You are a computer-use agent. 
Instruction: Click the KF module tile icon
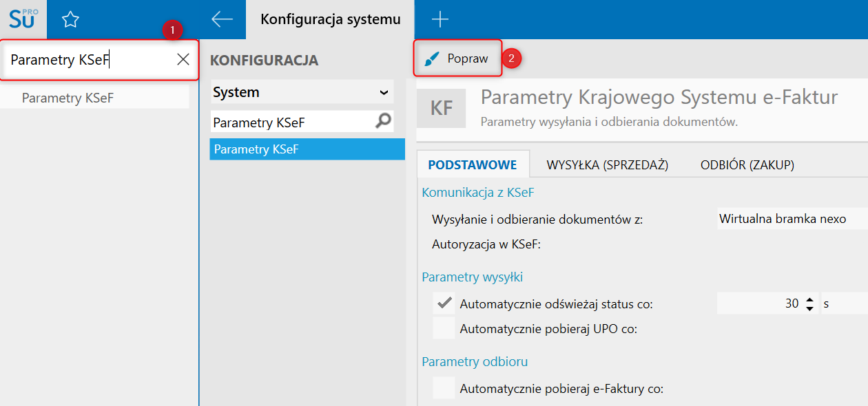pyautogui.click(x=442, y=108)
